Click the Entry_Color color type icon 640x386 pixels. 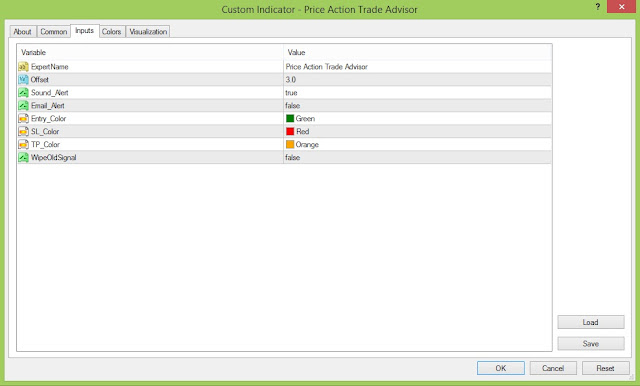point(23,119)
